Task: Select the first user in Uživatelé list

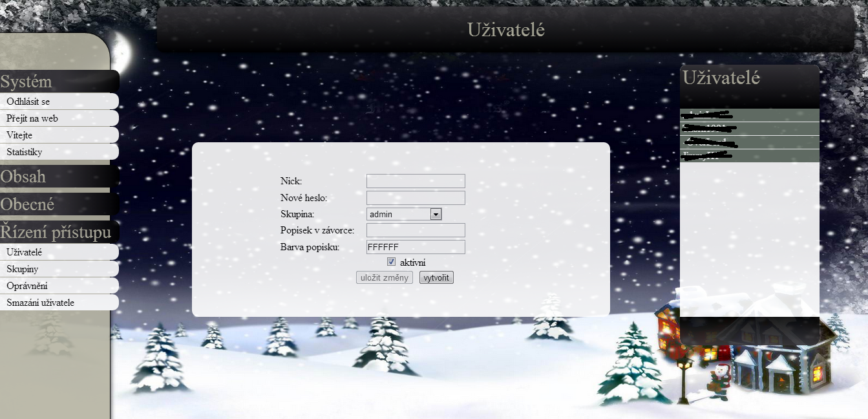Action: click(x=749, y=115)
